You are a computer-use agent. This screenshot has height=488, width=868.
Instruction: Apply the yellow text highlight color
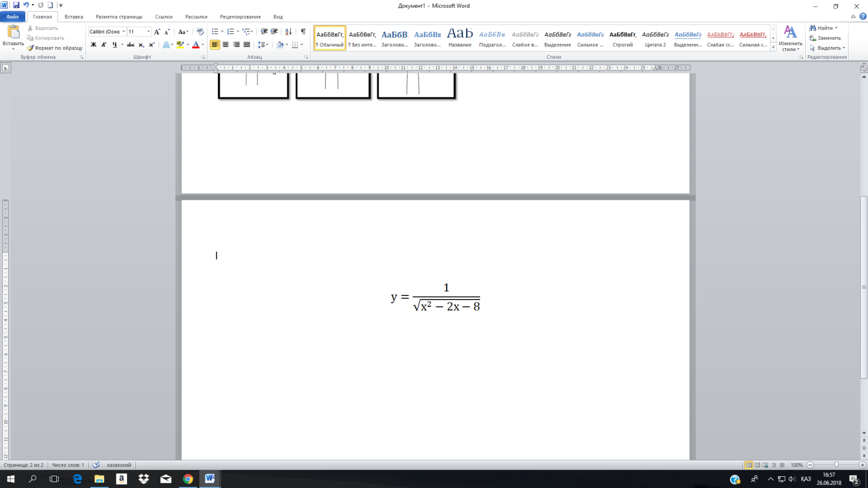[x=180, y=45]
